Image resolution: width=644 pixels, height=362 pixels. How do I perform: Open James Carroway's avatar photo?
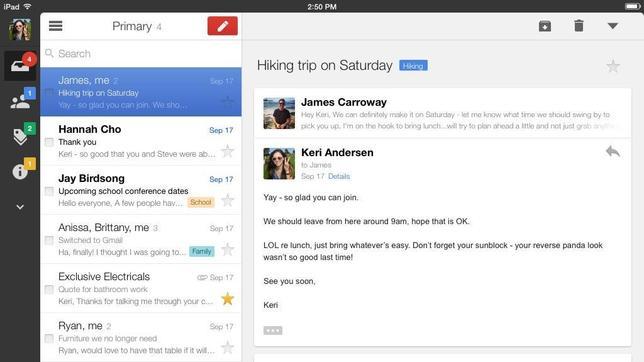(x=279, y=113)
